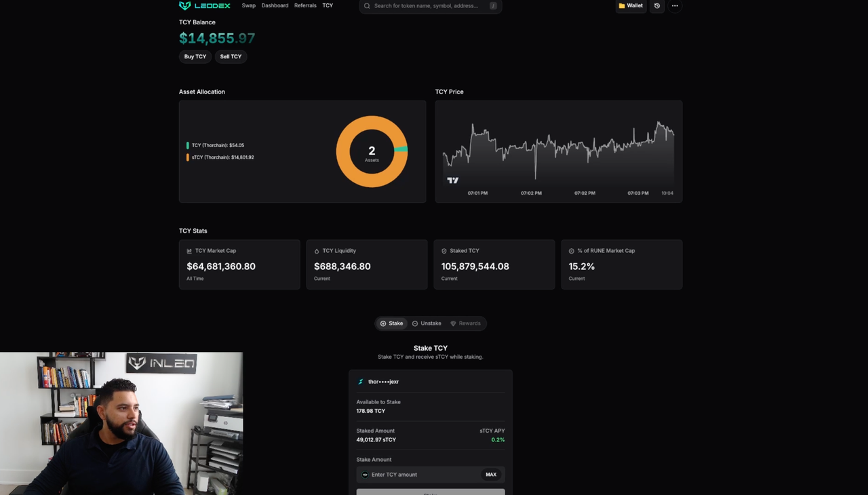Click the TCY token icon in amount field
Screen dimensions: 868x495
[x=365, y=475]
